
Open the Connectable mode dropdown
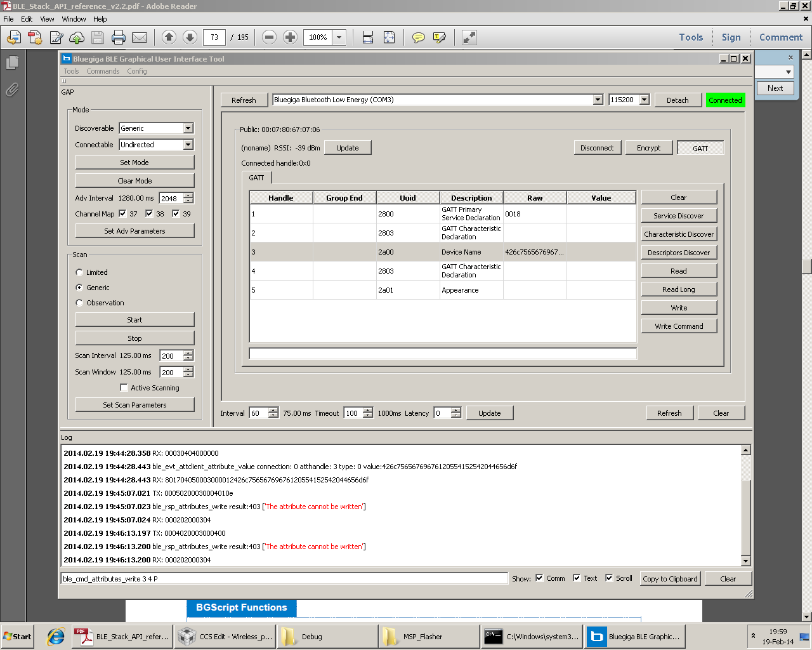188,145
